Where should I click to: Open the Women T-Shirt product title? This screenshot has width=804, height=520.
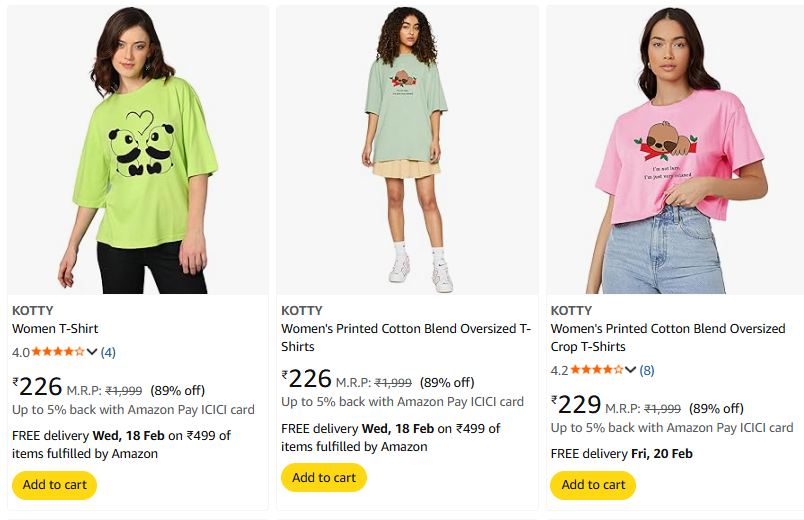[x=55, y=328]
